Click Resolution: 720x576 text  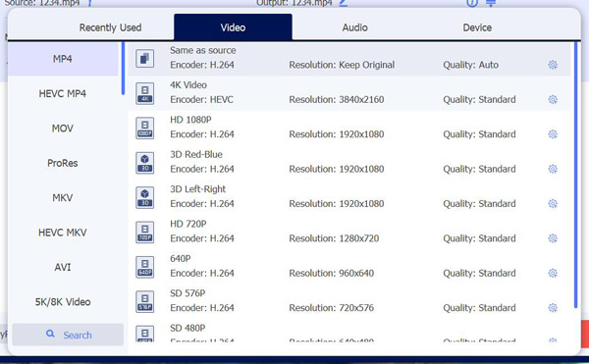[x=332, y=308]
